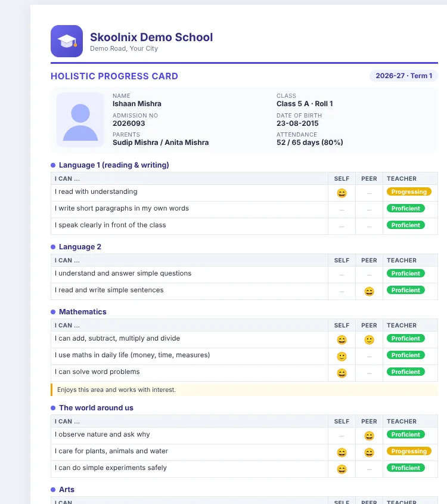Click the Proficient badge for 'I use maths in daily life'
447x504 pixels.
(x=405, y=355)
